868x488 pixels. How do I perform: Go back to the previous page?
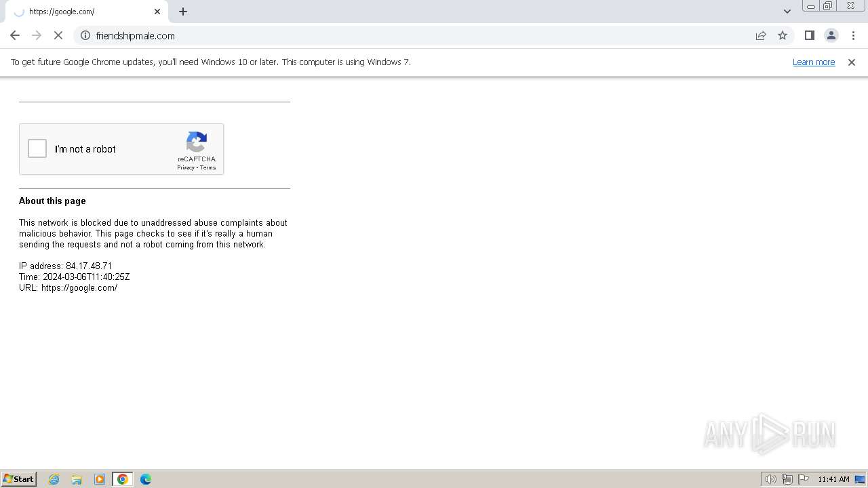pos(15,35)
